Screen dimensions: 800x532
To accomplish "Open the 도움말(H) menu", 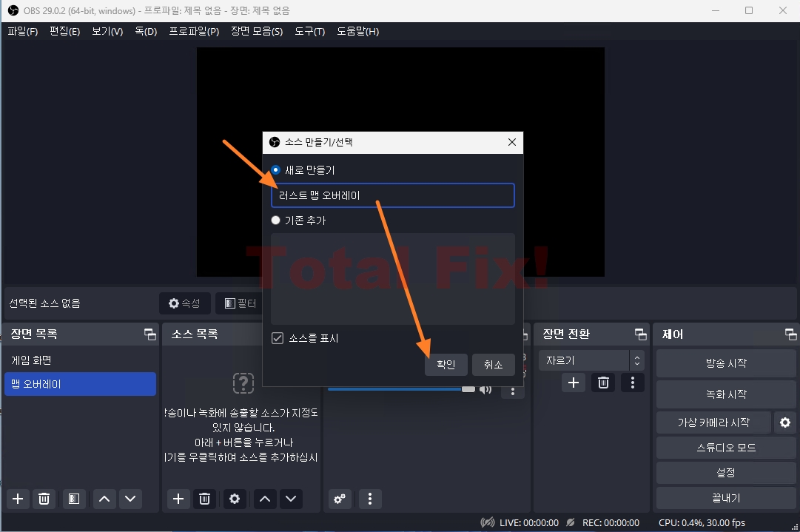I will pyautogui.click(x=357, y=32).
